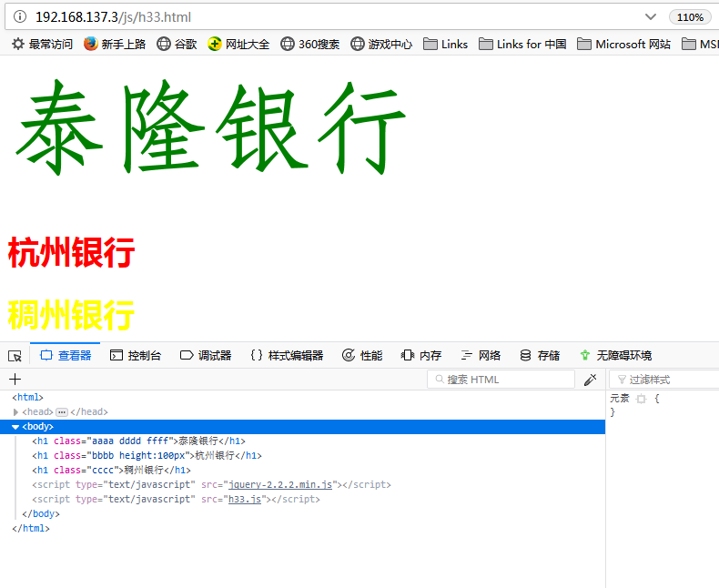The width and height of the screenshot is (719, 588).
Task: Activate the element picker tool in devtools
Action: [x=15, y=356]
